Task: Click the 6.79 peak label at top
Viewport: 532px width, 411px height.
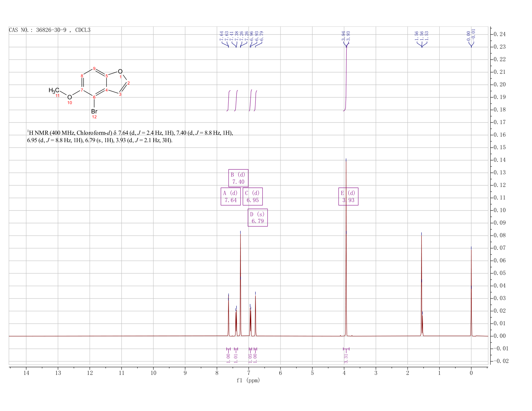Action: click(x=261, y=35)
